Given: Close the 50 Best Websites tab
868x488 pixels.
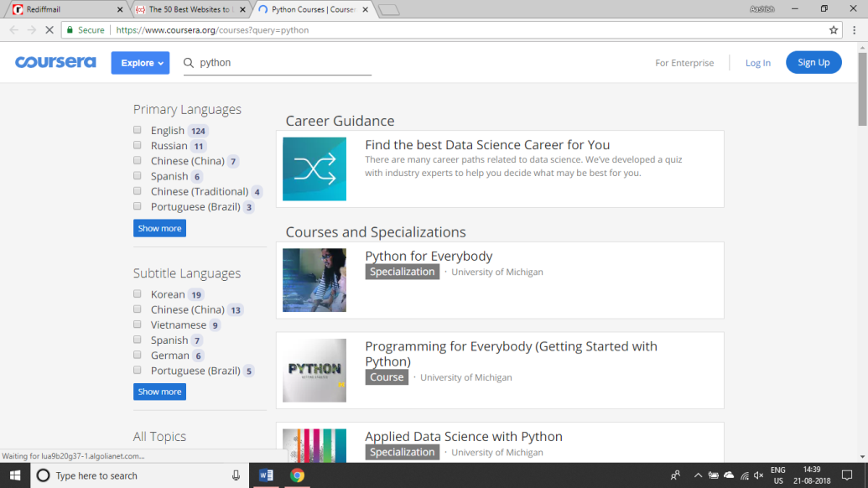Looking at the screenshot, I should 242,9.
